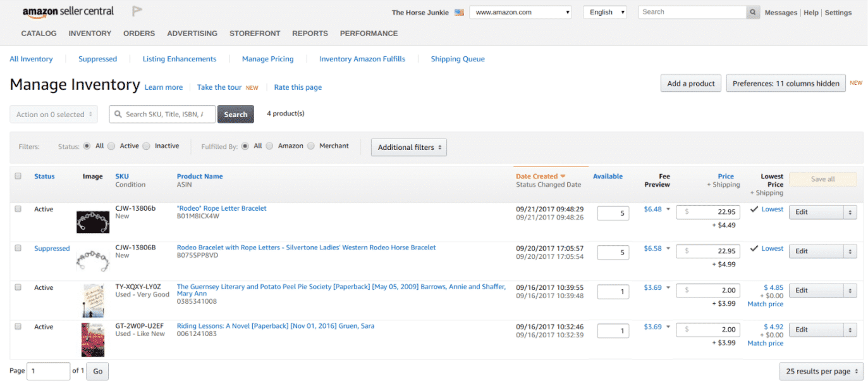Open the CATALOG menu
Image resolution: width=868 pixels, height=388 pixels.
tap(39, 34)
